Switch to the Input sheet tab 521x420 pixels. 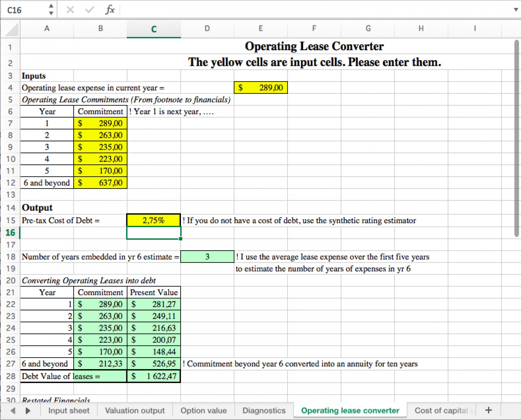[x=69, y=411]
